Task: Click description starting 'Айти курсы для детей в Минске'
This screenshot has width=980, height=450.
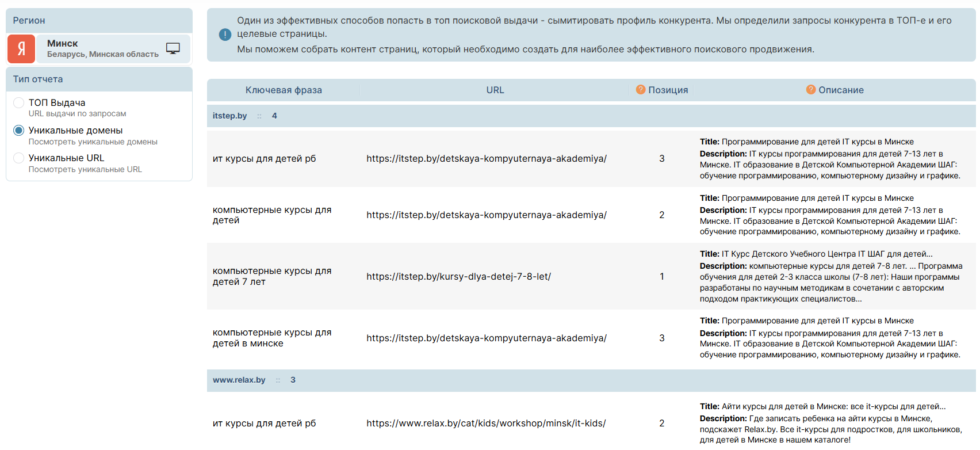Action: pos(832,423)
